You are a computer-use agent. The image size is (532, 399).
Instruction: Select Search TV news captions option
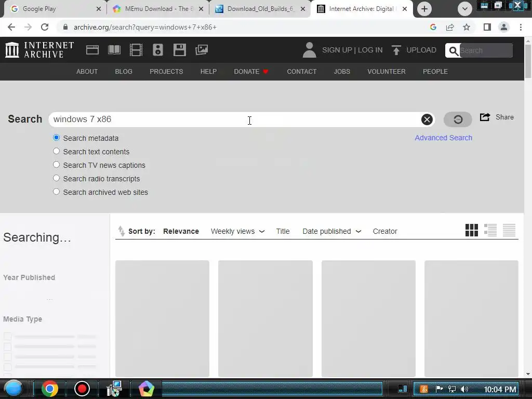[x=56, y=165]
